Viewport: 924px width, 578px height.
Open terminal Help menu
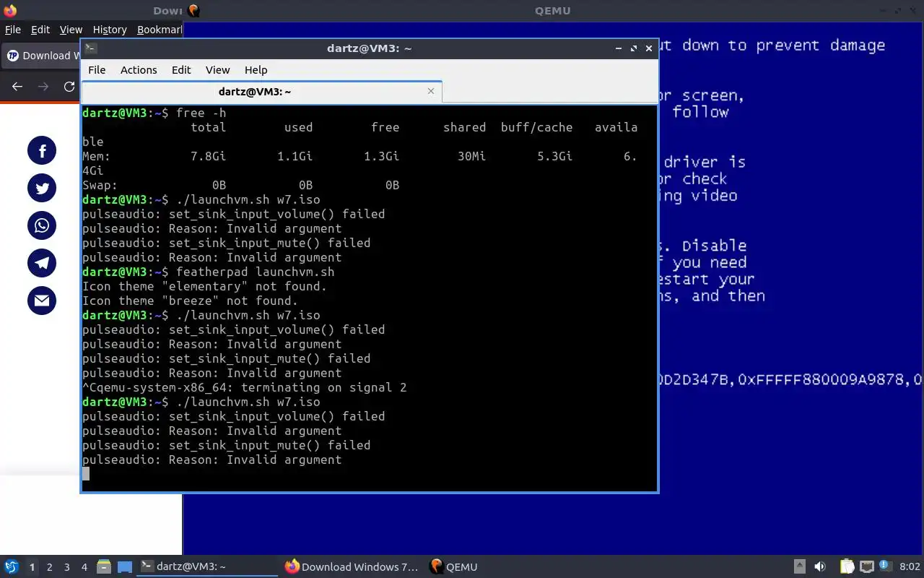(x=256, y=70)
